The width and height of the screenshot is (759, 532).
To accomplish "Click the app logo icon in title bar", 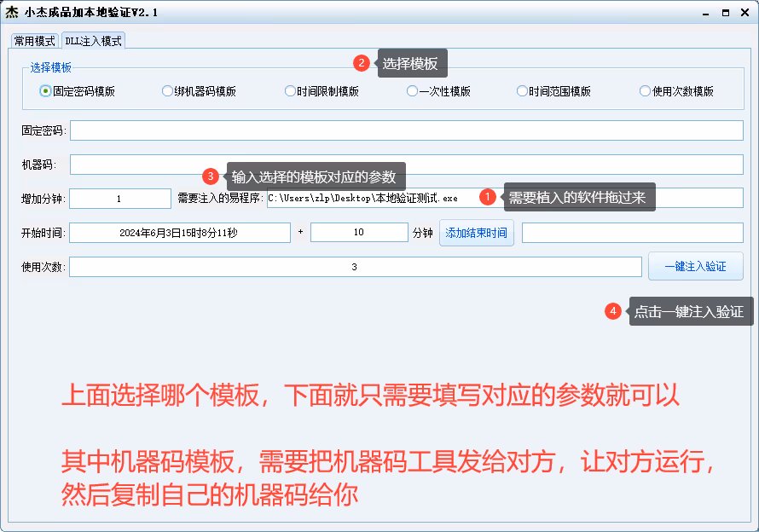I will (x=12, y=12).
